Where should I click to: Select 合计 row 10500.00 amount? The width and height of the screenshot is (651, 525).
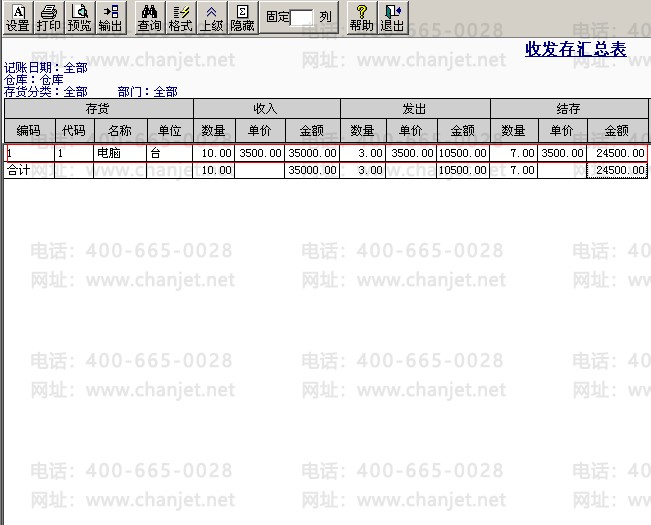pos(463,170)
